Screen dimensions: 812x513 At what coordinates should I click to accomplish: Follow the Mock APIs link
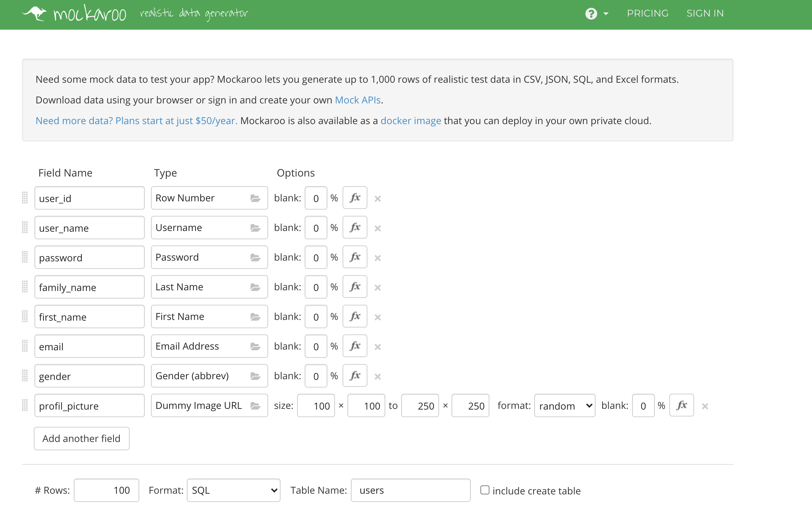click(x=357, y=100)
